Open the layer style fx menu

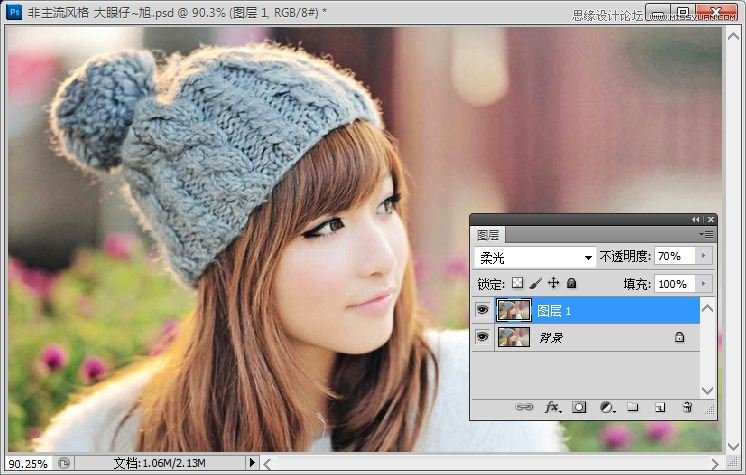(x=551, y=408)
